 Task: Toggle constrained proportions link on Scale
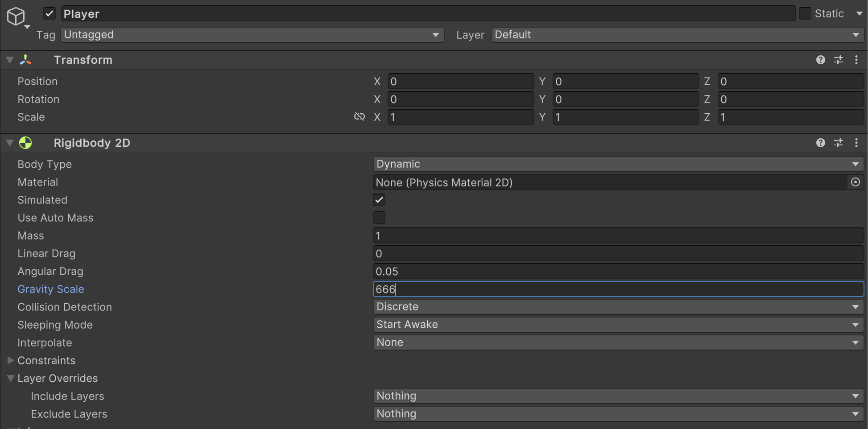tap(360, 116)
